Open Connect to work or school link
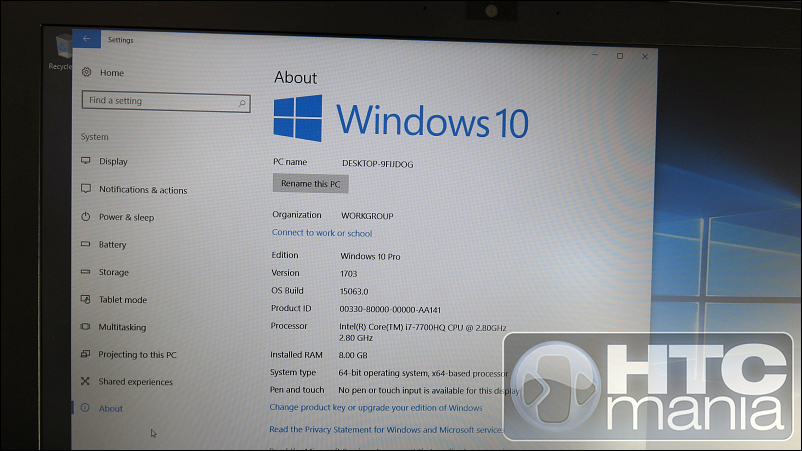The image size is (802, 451). coord(322,233)
